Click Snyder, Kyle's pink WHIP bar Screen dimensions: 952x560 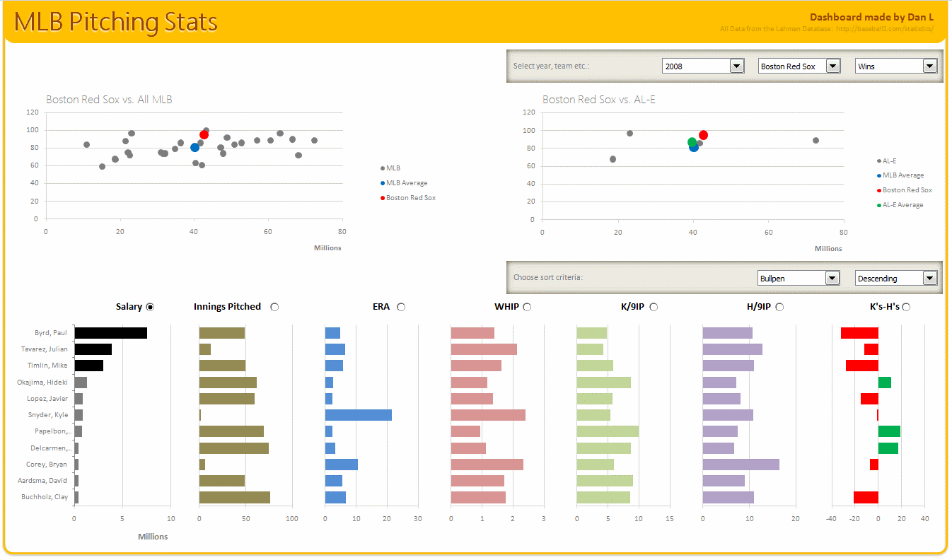point(488,415)
